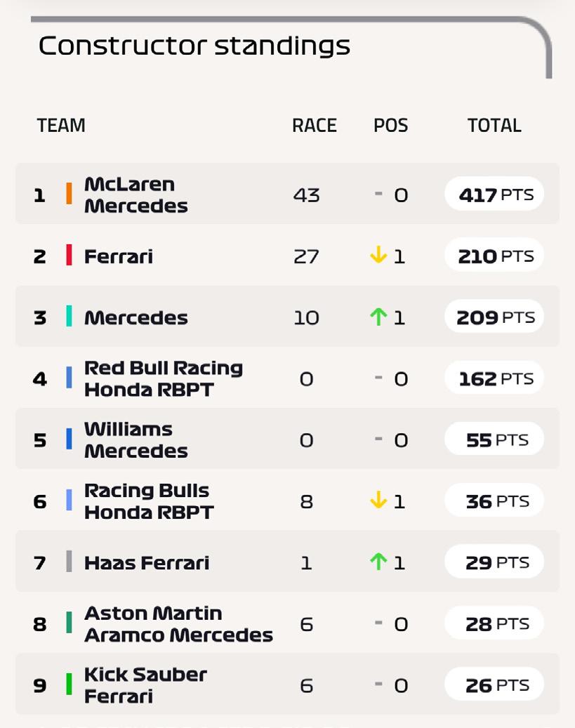Click Haas Ferrari's green up arrow icon
The image size is (575, 728).
pyautogui.click(x=378, y=562)
